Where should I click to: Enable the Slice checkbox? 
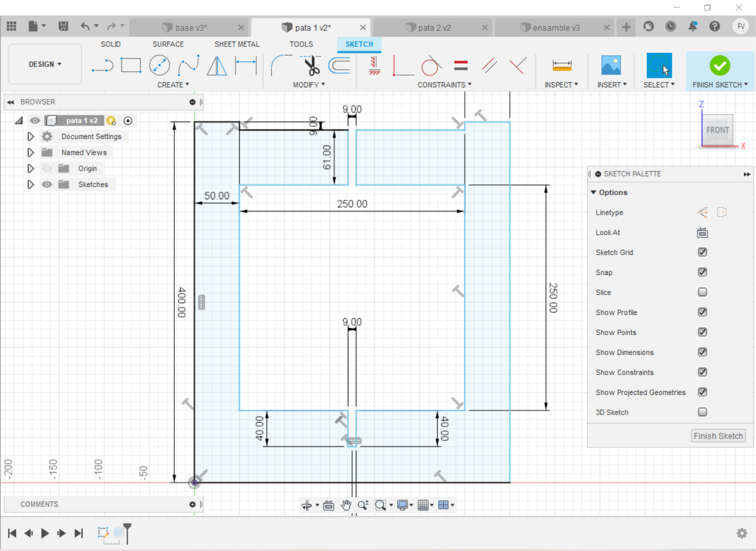702,292
